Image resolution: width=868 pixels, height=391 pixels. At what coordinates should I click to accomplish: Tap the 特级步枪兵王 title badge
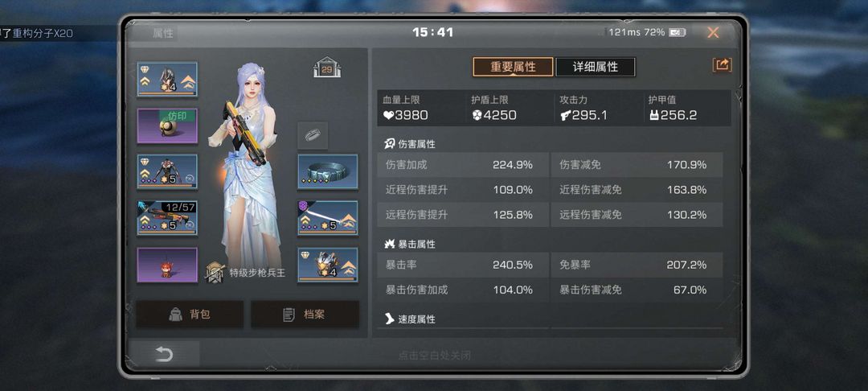245,273
